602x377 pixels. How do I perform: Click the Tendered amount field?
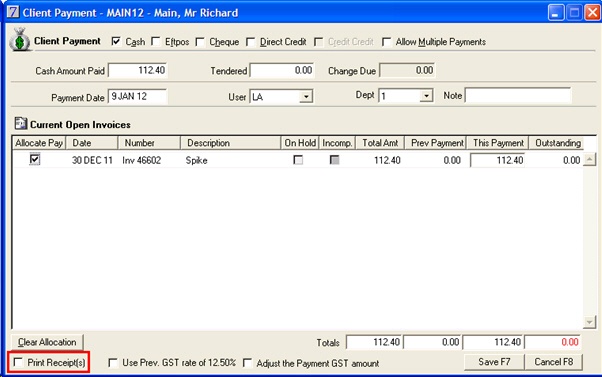(x=282, y=71)
